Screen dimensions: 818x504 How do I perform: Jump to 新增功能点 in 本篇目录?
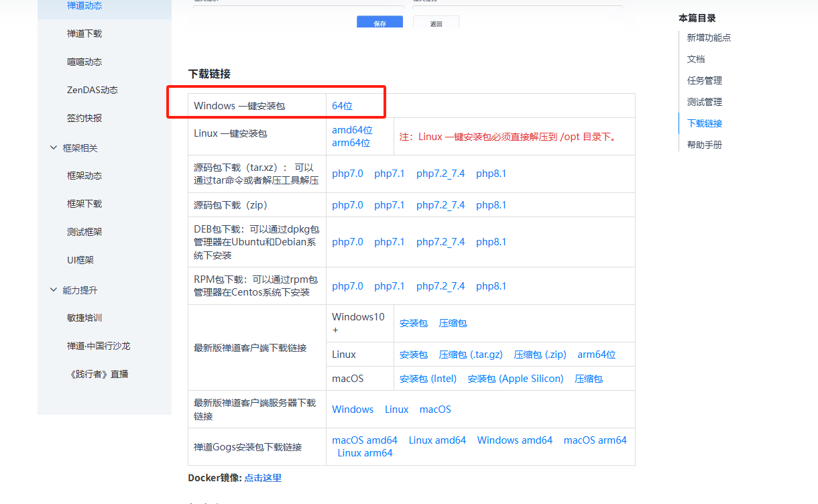tap(709, 38)
